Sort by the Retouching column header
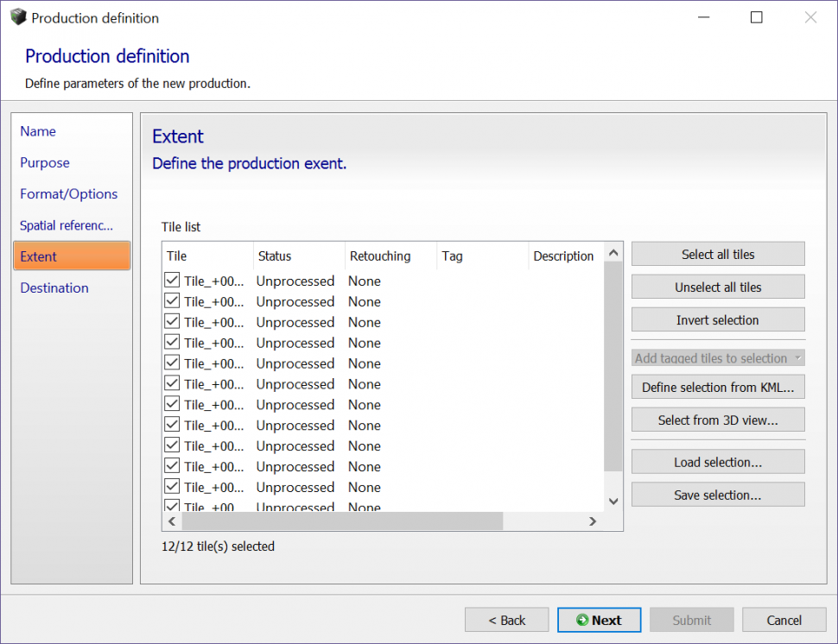Screen dimensions: 838x644 (x=391, y=256)
